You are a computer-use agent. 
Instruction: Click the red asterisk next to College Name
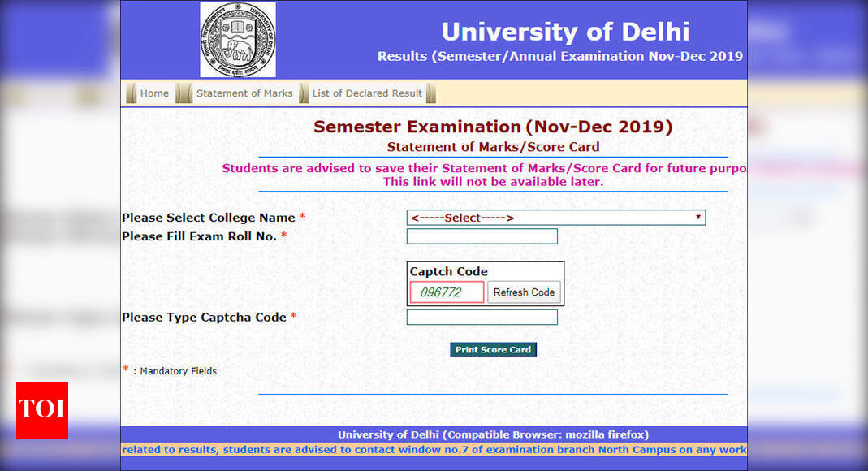(304, 215)
